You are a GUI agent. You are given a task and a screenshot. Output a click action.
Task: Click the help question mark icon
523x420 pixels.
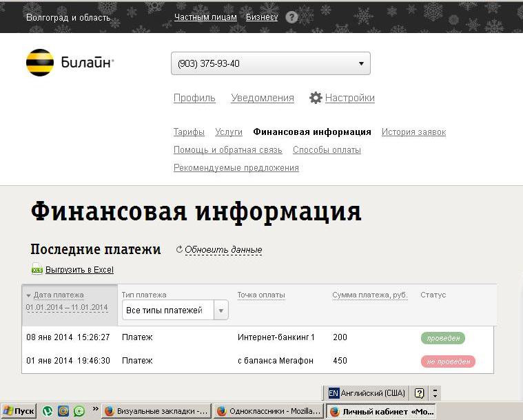tap(291, 17)
